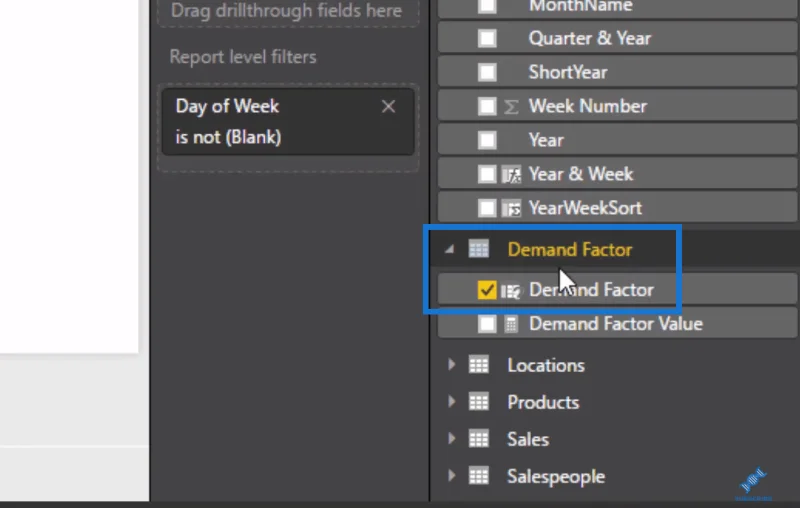Click the Locations table icon

coord(479,365)
